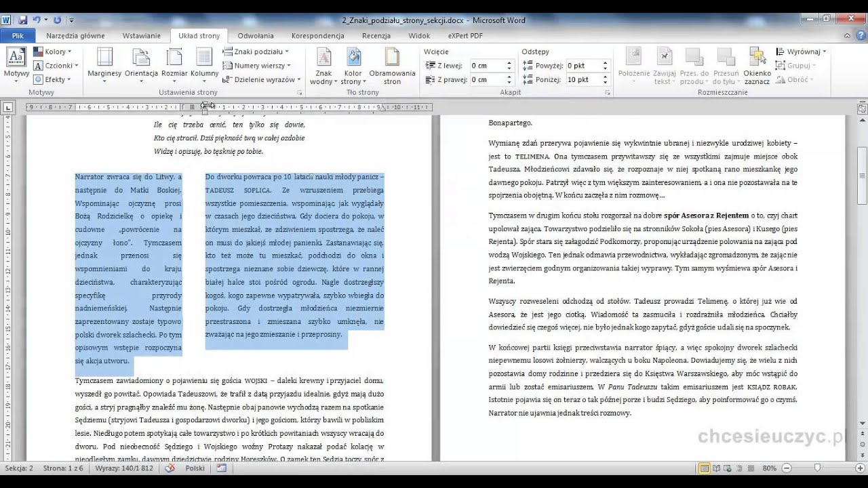
Task: Switch to Print Layout view
Action: click(x=705, y=468)
